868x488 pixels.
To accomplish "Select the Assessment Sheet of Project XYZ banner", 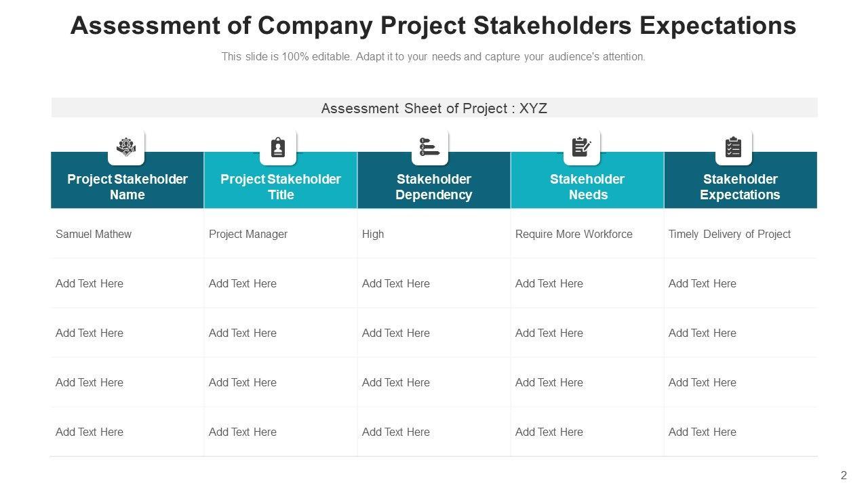I will tap(434, 108).
